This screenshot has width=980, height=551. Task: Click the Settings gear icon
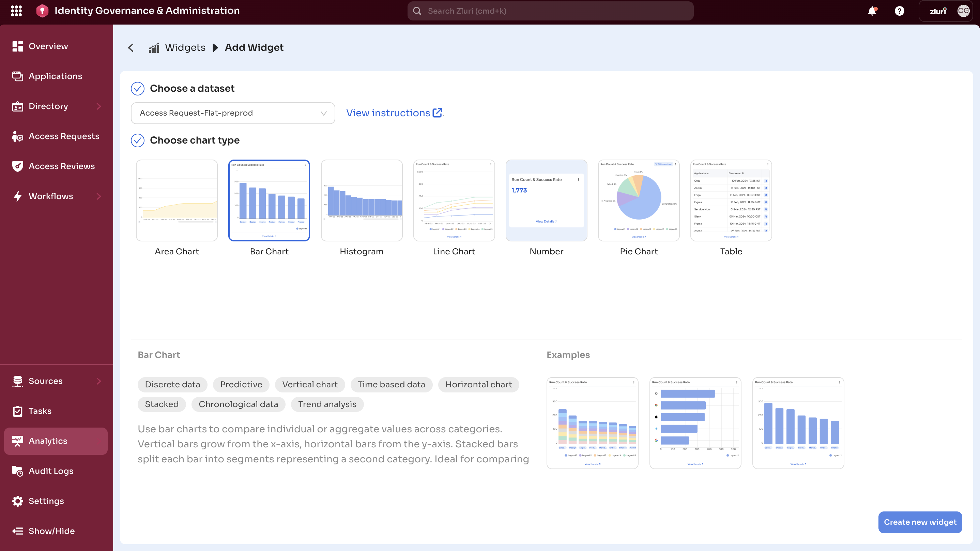17,501
